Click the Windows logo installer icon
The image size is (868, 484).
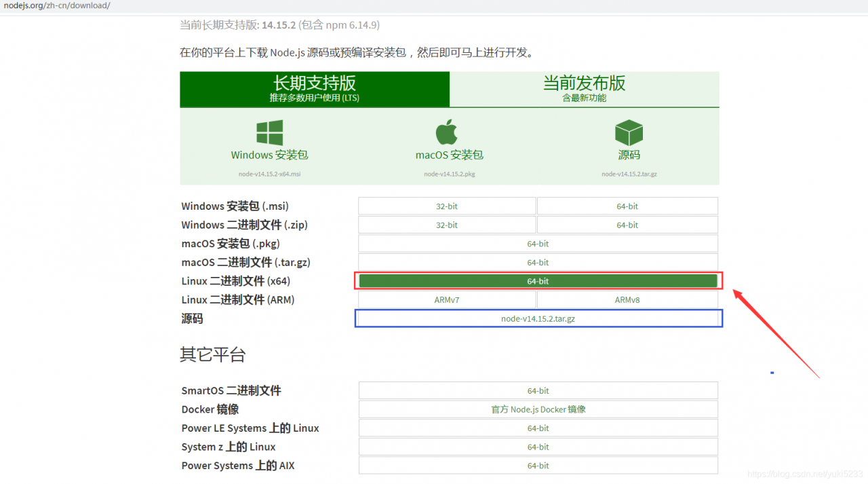(x=269, y=132)
